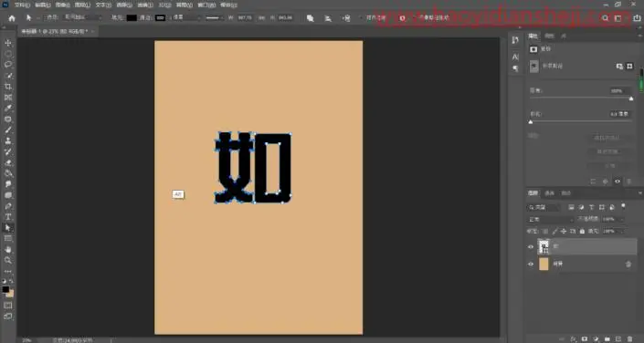Toggle the lock all padlock icon
This screenshot has height=343, width=644.
click(582, 232)
